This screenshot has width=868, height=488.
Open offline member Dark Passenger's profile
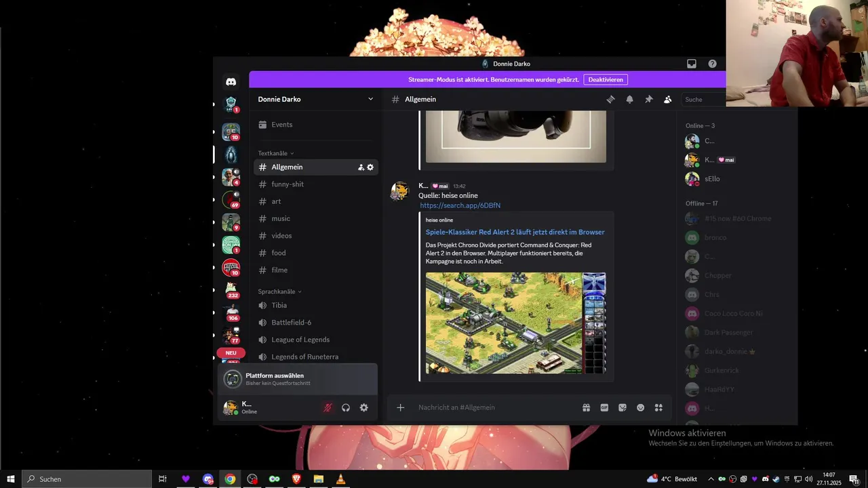(x=736, y=333)
